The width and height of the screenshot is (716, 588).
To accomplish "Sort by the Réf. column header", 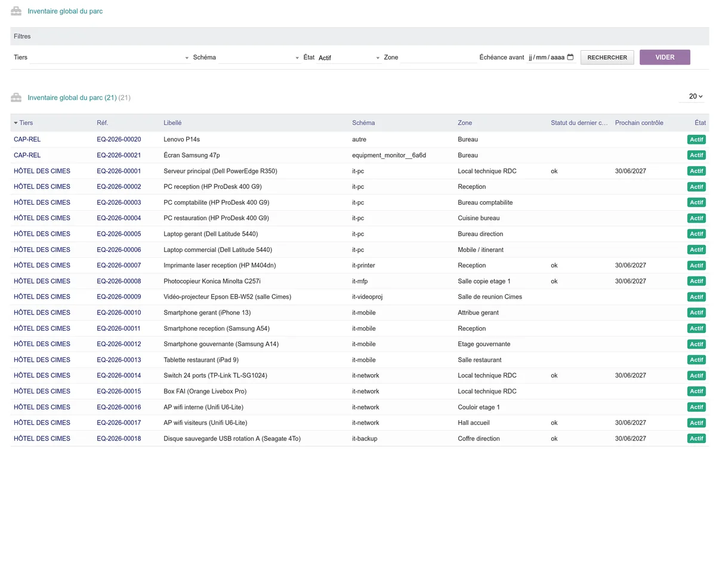I will click(103, 123).
